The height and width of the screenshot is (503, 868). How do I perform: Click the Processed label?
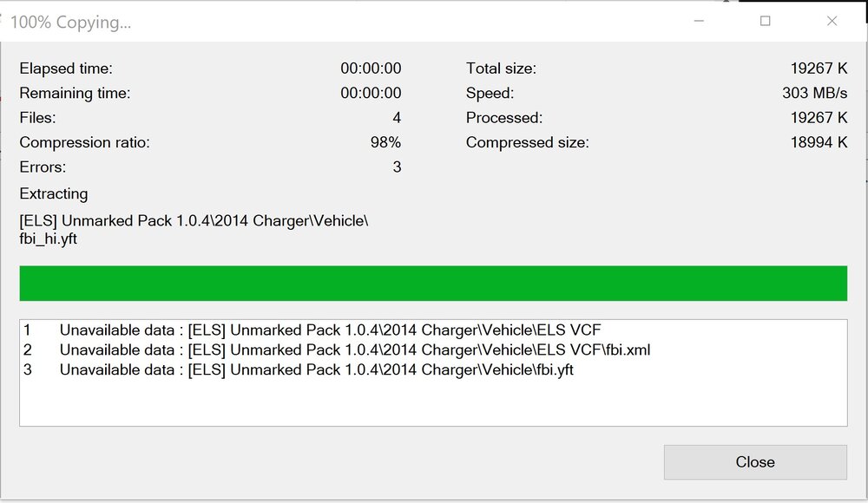click(503, 118)
